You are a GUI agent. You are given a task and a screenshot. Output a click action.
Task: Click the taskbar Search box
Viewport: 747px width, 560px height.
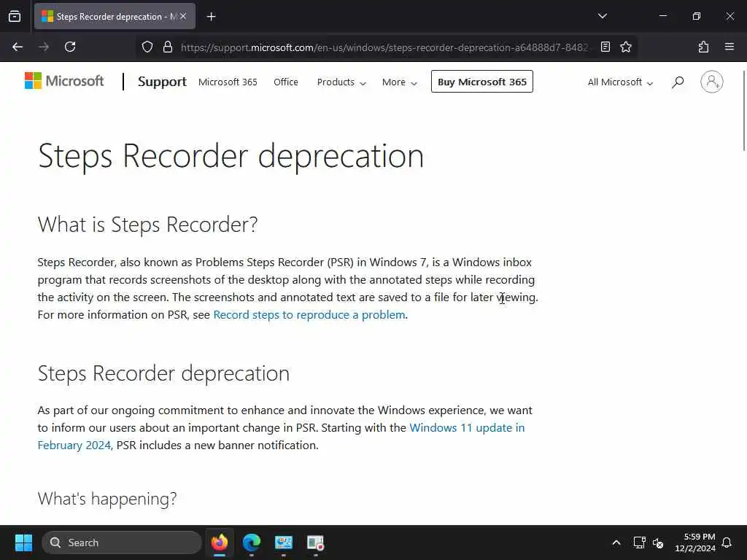pos(122,542)
